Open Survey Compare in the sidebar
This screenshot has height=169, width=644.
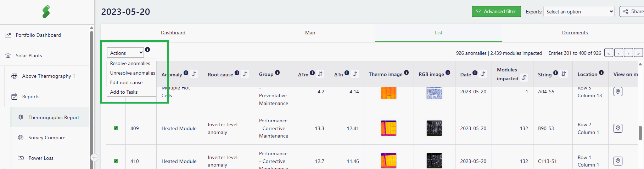(47, 138)
